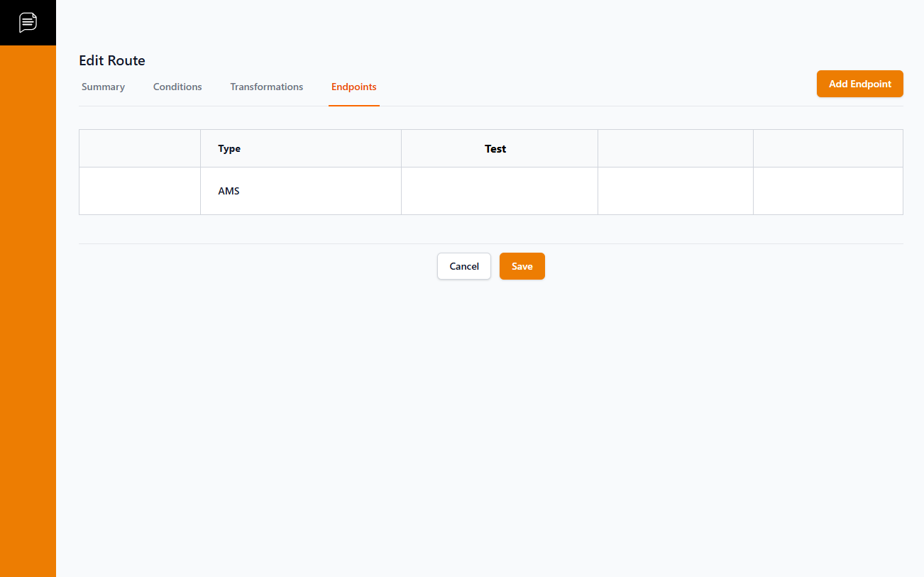
Task: Open the Conditions tab
Action: pyautogui.click(x=177, y=87)
